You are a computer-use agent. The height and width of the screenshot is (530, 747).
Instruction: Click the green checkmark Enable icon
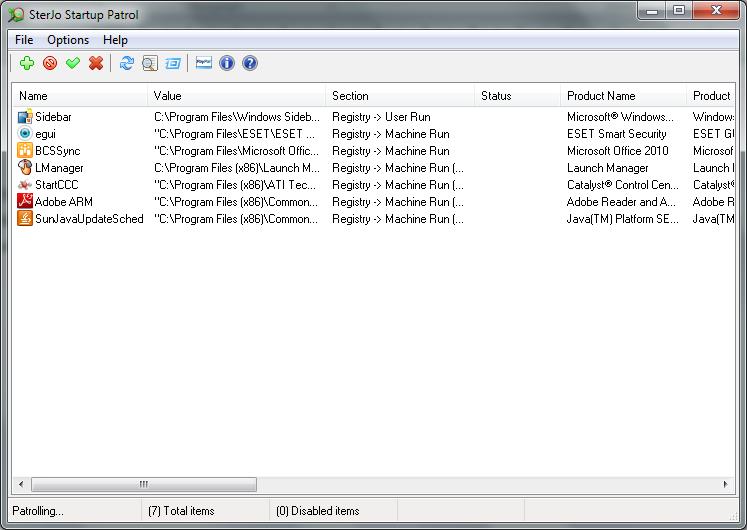coord(73,63)
